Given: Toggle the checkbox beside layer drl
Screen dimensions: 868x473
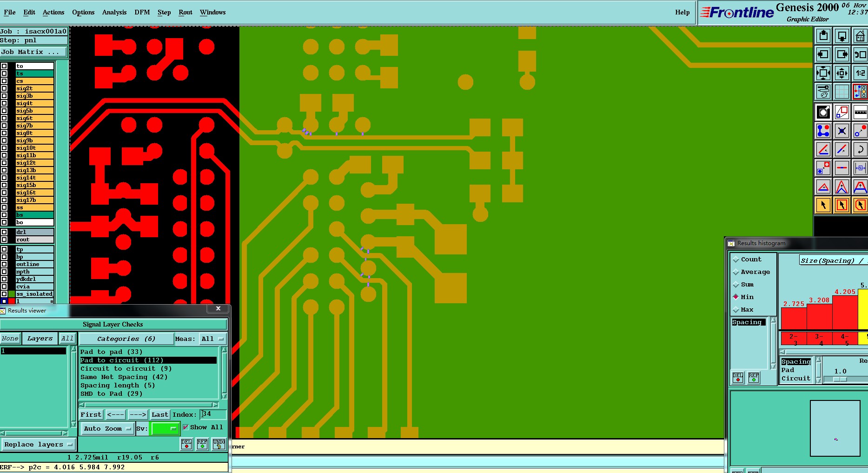Looking at the screenshot, I should coord(4,232).
